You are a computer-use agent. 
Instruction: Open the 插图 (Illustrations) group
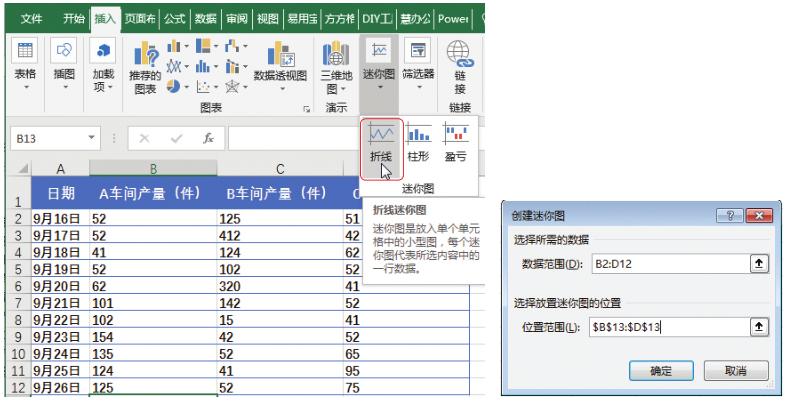(64, 64)
